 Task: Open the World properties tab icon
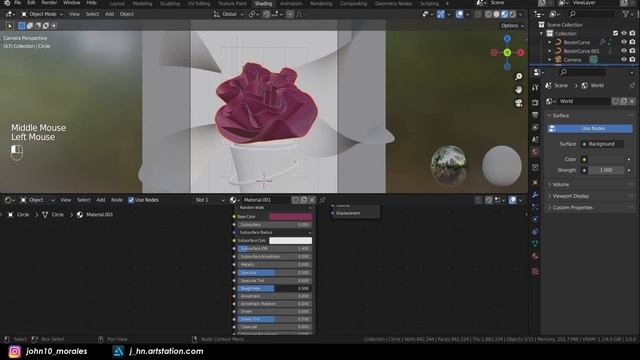535,152
